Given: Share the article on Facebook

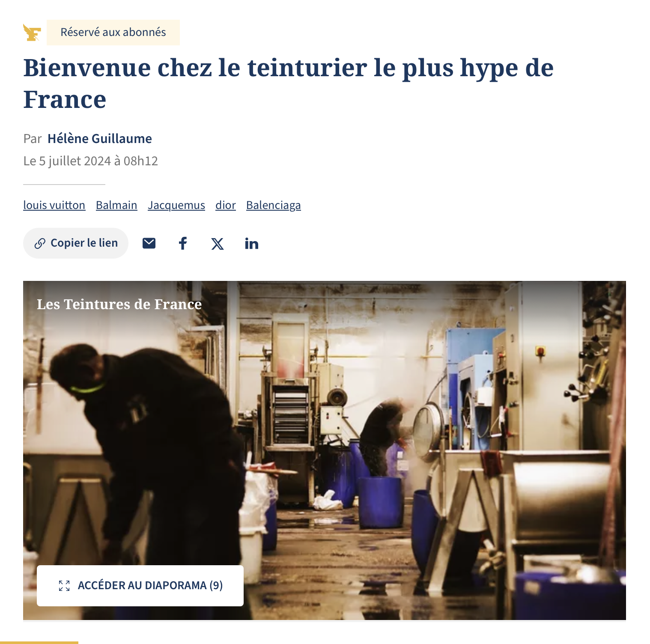Looking at the screenshot, I should [x=183, y=243].
